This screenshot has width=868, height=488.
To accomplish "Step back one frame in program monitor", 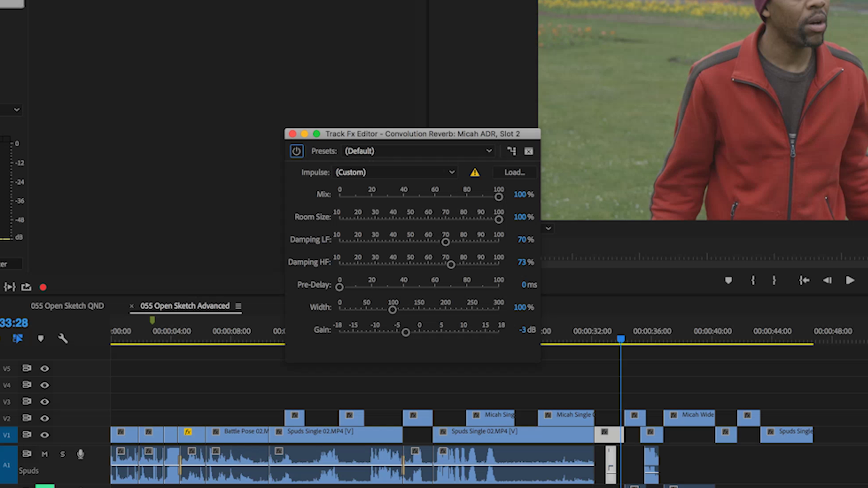I will point(827,281).
